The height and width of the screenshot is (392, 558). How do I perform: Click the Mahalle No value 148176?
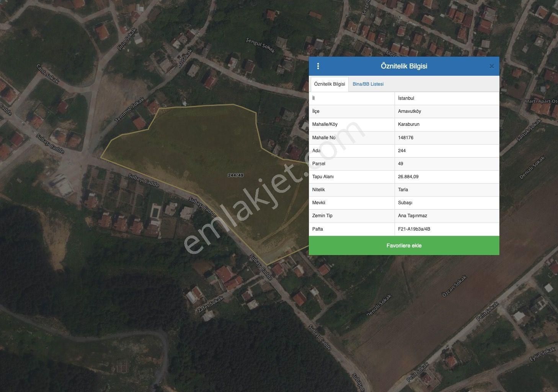(x=407, y=138)
